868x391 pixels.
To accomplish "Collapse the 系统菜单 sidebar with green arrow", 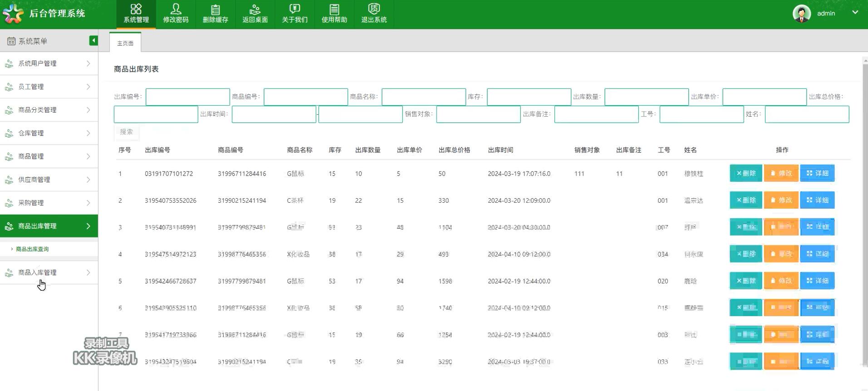I will click(x=93, y=41).
